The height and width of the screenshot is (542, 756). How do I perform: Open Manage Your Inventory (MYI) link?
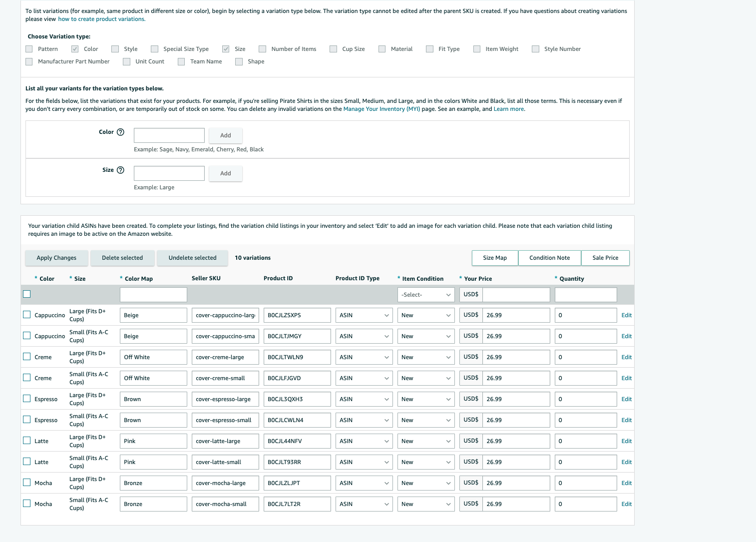coord(381,109)
